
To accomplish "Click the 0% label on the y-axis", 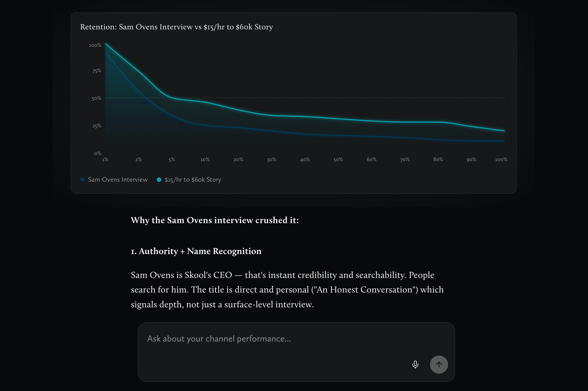I will [97, 153].
